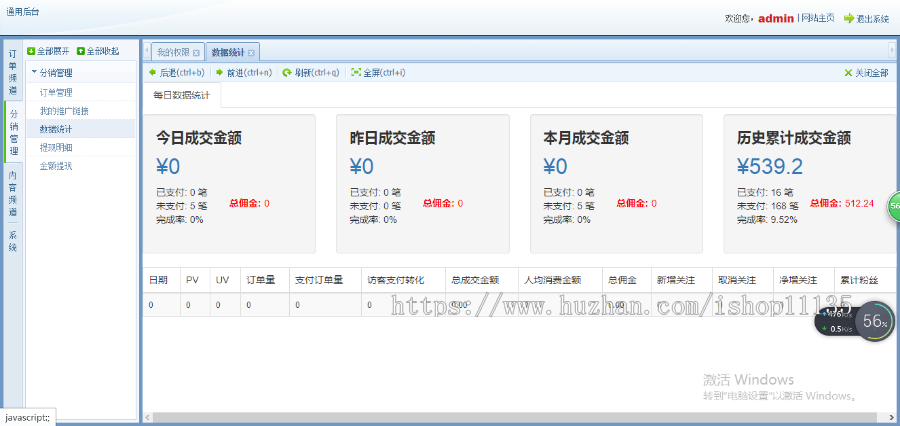Viewport: 900px width, 426px height.
Task: Open 提现明细 in the sidebar
Action: pyautogui.click(x=56, y=148)
